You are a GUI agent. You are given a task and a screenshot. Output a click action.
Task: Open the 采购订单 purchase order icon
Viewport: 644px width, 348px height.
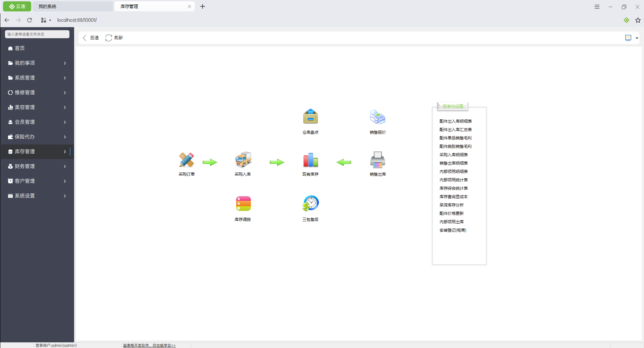coord(186,160)
